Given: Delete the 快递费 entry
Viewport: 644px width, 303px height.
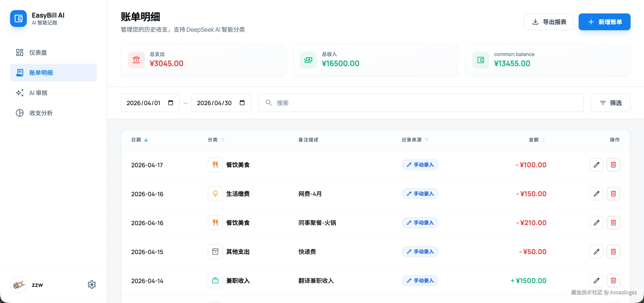Looking at the screenshot, I should pos(613,252).
